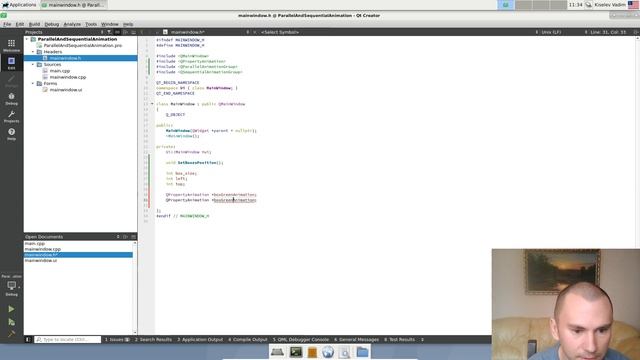
Task: Collapse the ParallelAndSequentialAnimation project node
Action: point(27,39)
